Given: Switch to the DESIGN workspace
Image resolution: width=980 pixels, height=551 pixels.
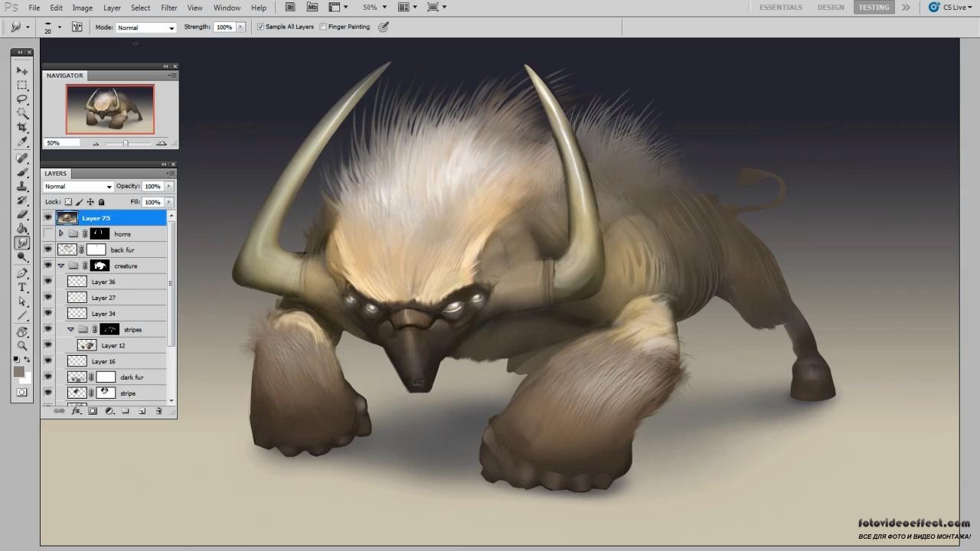Looking at the screenshot, I should [x=831, y=7].
